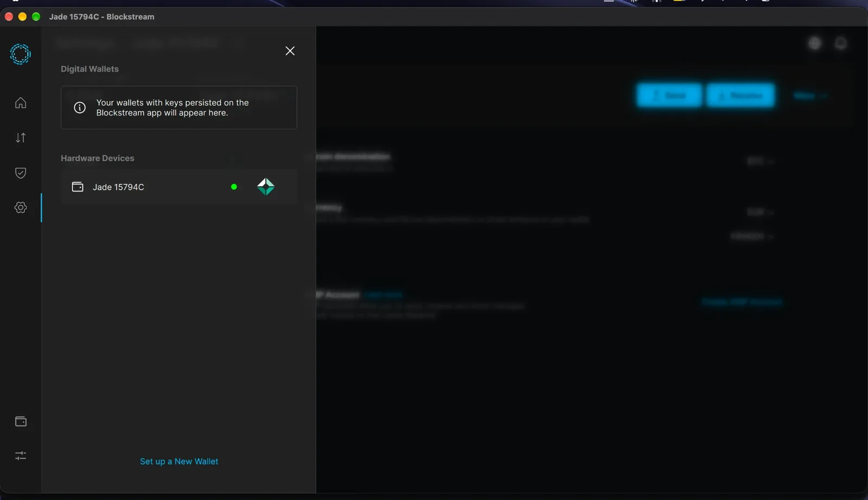868x500 pixels.
Task: Click the red macOS close window button
Action: point(9,17)
